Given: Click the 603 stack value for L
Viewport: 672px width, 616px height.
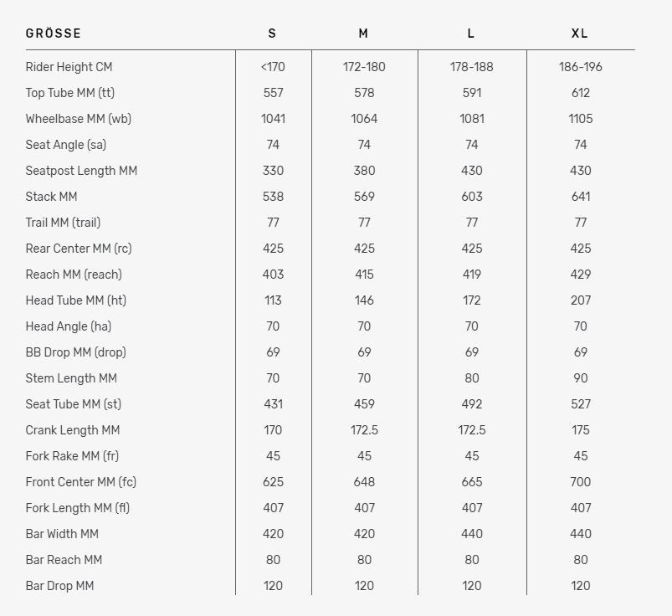Looking at the screenshot, I should (472, 197).
